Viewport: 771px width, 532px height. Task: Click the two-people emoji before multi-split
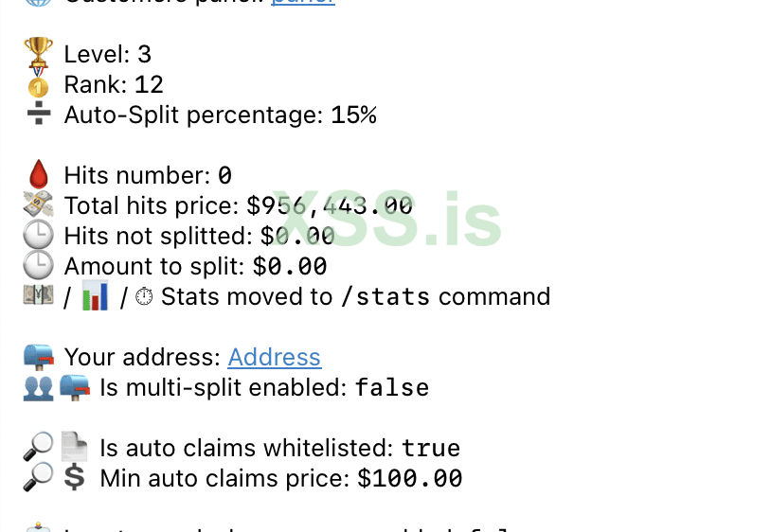[x=38, y=387]
